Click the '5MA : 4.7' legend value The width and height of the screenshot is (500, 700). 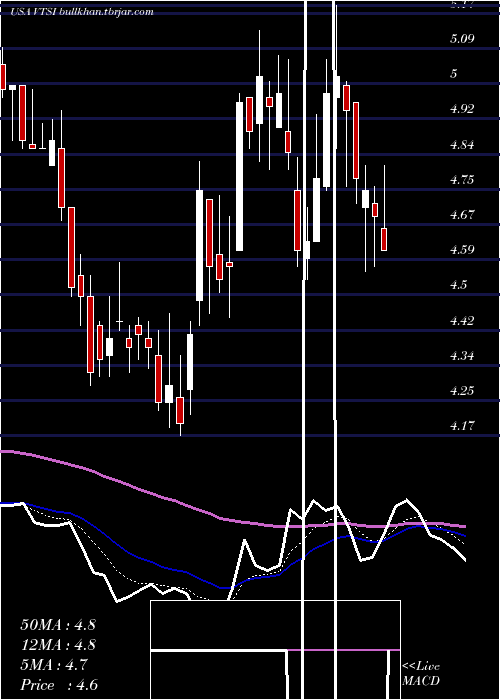54,665
